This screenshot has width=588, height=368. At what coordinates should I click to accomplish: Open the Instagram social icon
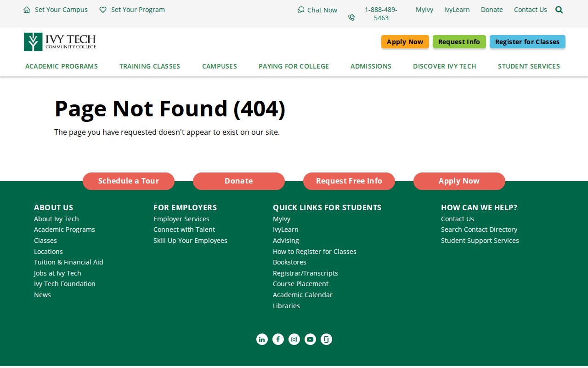[294, 339]
